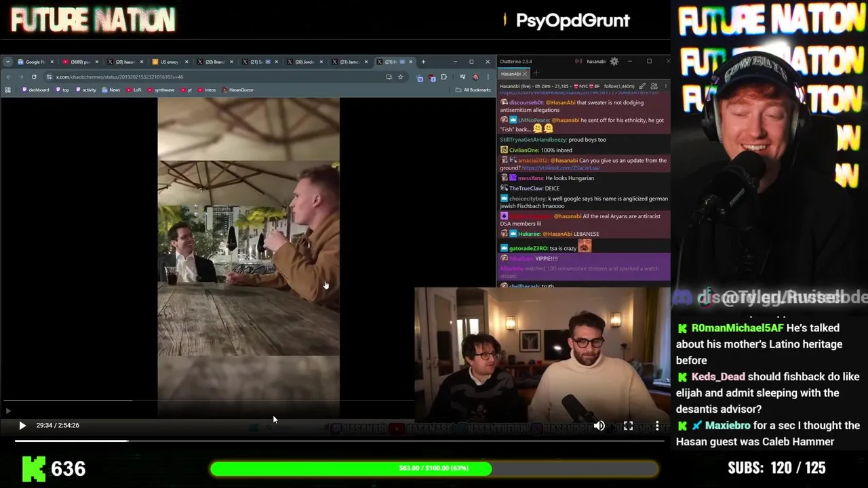Click the donation goal progress bar

click(x=434, y=468)
